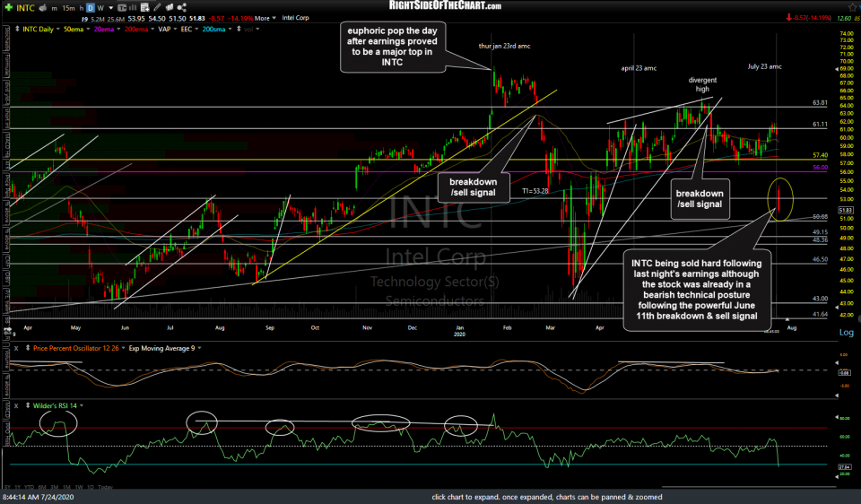861x504 pixels.
Task: Toggle the Log scale button
Action: pos(846,332)
